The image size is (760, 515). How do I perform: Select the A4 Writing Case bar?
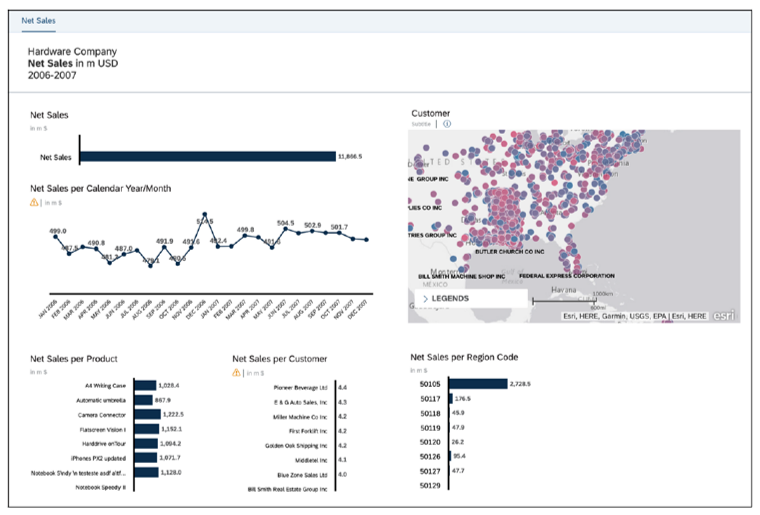pyautogui.click(x=144, y=385)
